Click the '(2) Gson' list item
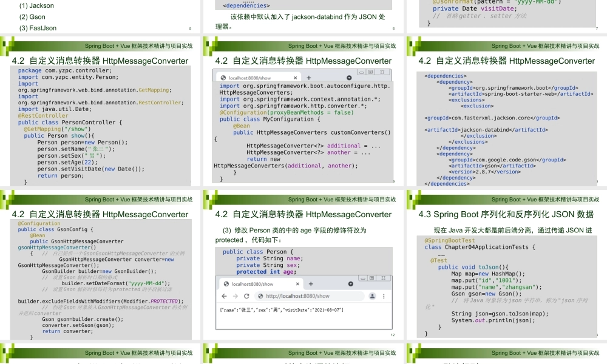Image resolution: width=607 pixels, height=364 pixels. point(32,17)
